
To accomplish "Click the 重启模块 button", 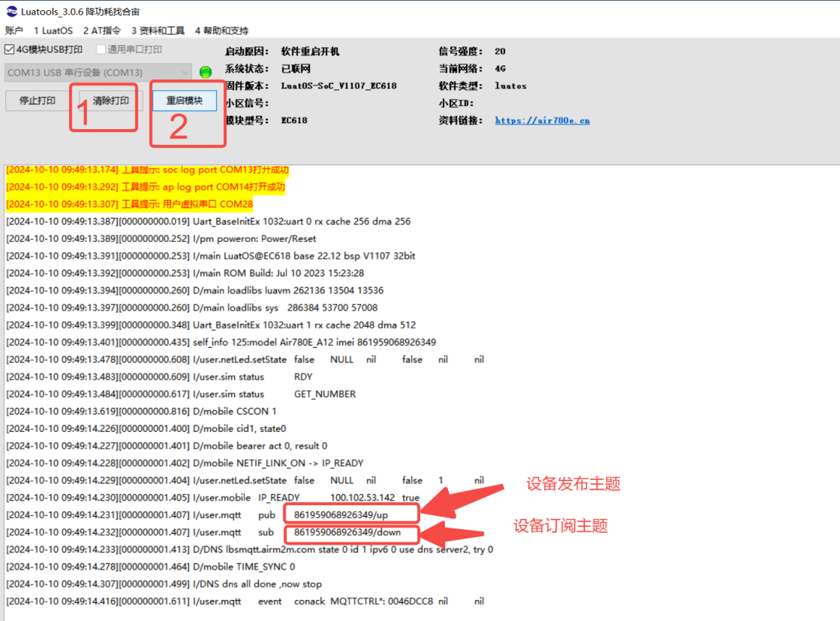I will (x=184, y=100).
